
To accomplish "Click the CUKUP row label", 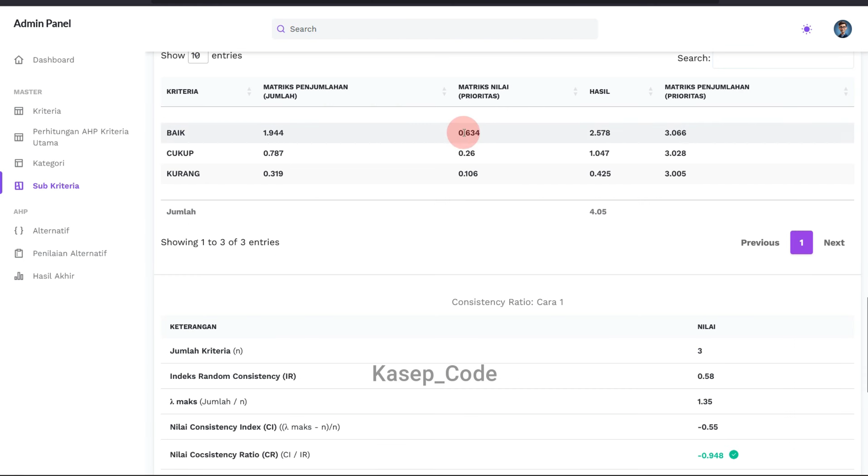I will (180, 153).
